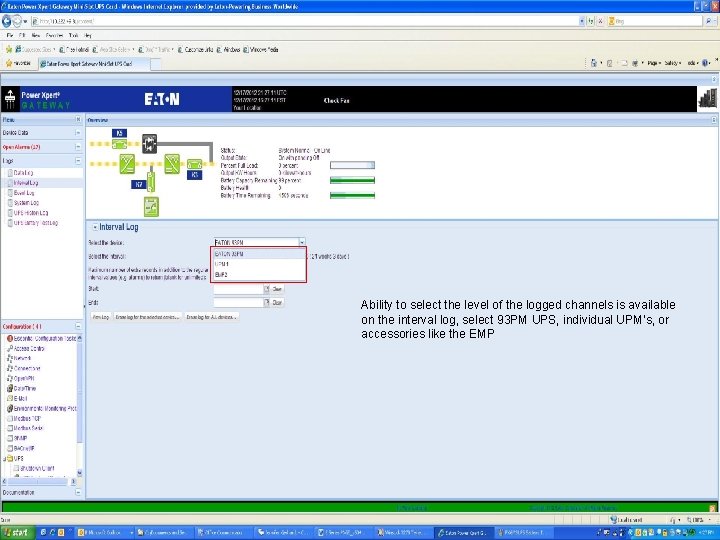The height and width of the screenshot is (540, 720).
Task: Click Battery Capacity Remaining bar
Action: [x=352, y=180]
